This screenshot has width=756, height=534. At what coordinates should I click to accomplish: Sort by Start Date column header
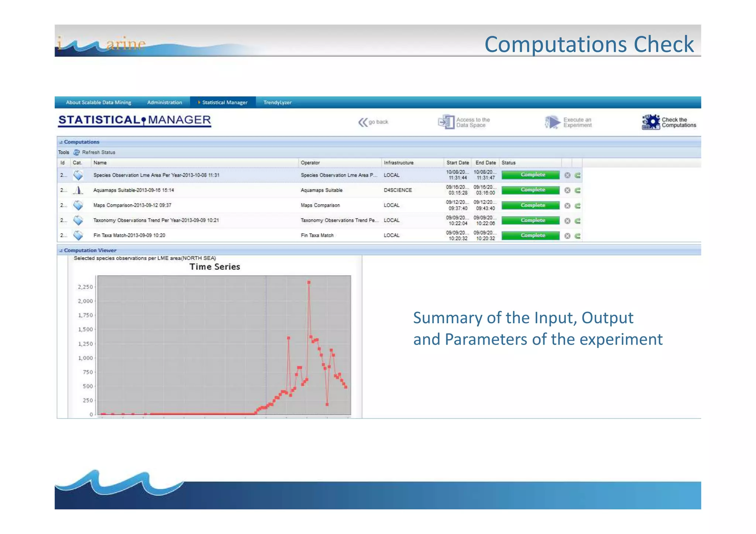[x=458, y=163]
